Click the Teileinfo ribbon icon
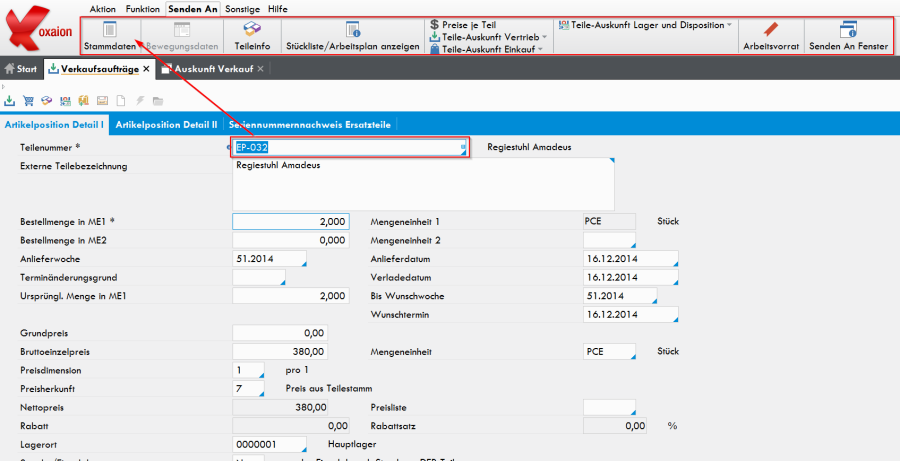The width and height of the screenshot is (900, 461). (x=252, y=36)
